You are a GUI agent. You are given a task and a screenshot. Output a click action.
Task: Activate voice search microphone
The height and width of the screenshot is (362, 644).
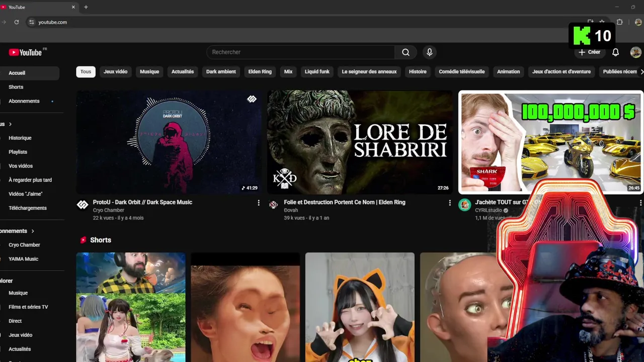[429, 52]
